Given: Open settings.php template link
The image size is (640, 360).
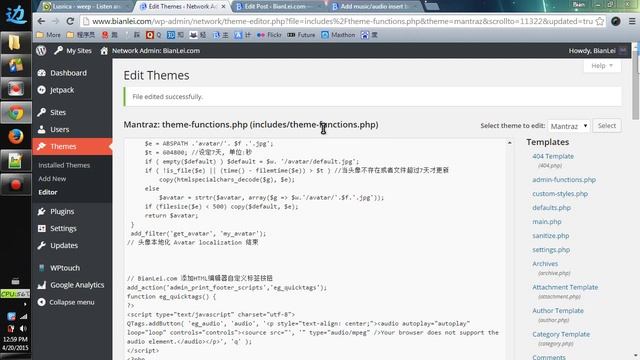Looking at the screenshot, I should tap(551, 249).
